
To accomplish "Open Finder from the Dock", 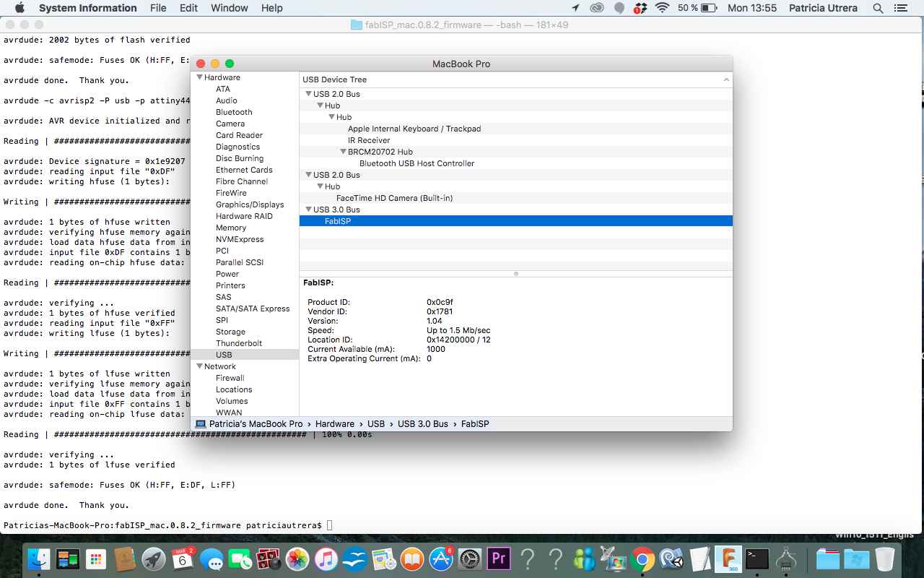I will point(38,559).
